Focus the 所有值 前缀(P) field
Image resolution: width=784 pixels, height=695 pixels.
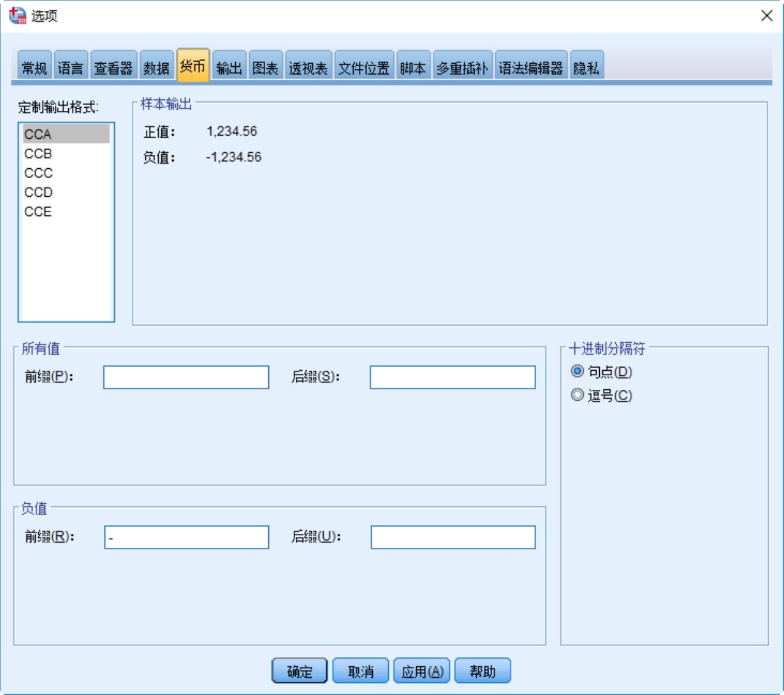tap(186, 377)
